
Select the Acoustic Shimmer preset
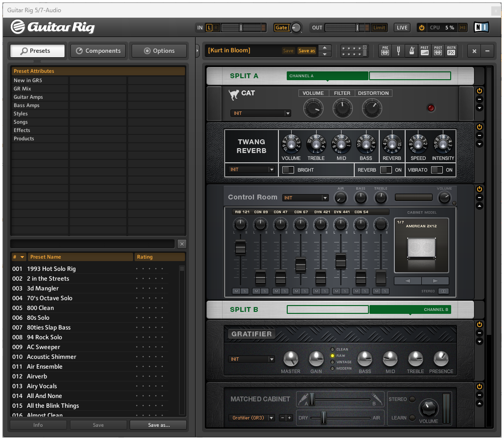pyautogui.click(x=50, y=356)
